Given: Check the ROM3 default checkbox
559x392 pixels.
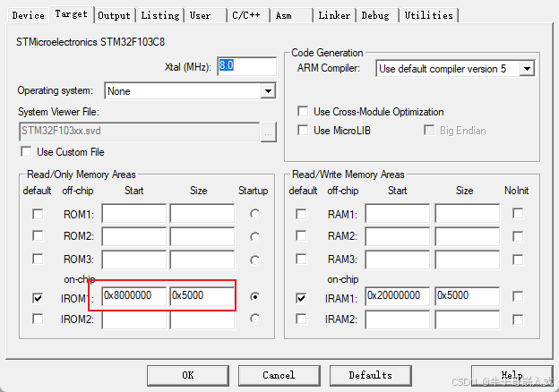Looking at the screenshot, I should pos(38,259).
